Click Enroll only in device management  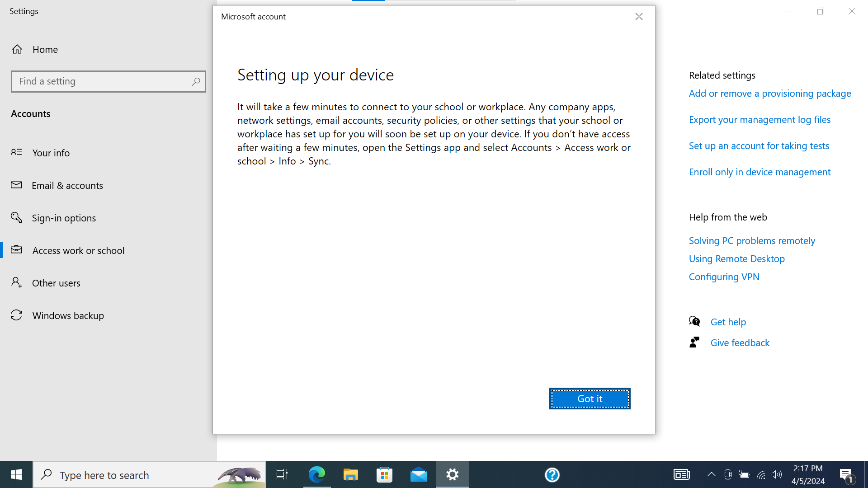click(x=759, y=172)
